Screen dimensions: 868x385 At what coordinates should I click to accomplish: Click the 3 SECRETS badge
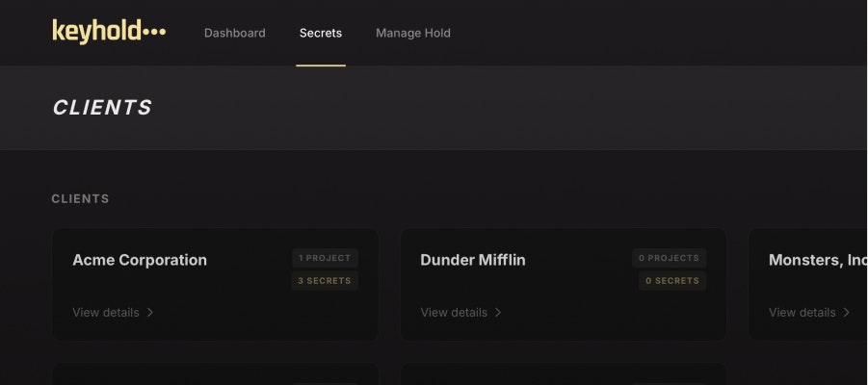point(325,280)
